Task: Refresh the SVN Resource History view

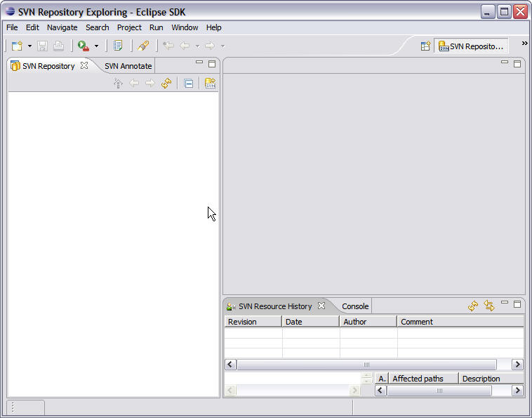Action: coord(473,306)
